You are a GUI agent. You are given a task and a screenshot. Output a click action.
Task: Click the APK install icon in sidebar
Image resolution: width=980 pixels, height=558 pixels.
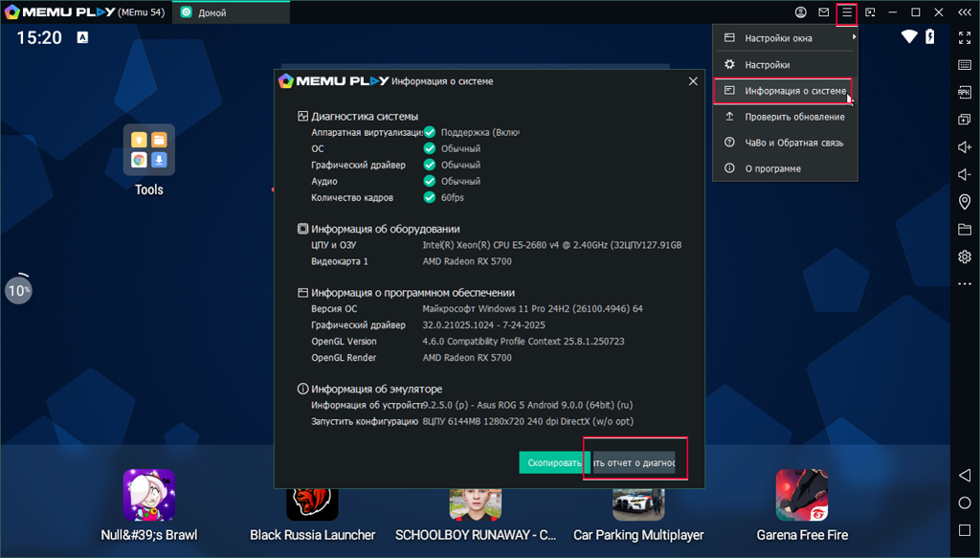coord(965,92)
